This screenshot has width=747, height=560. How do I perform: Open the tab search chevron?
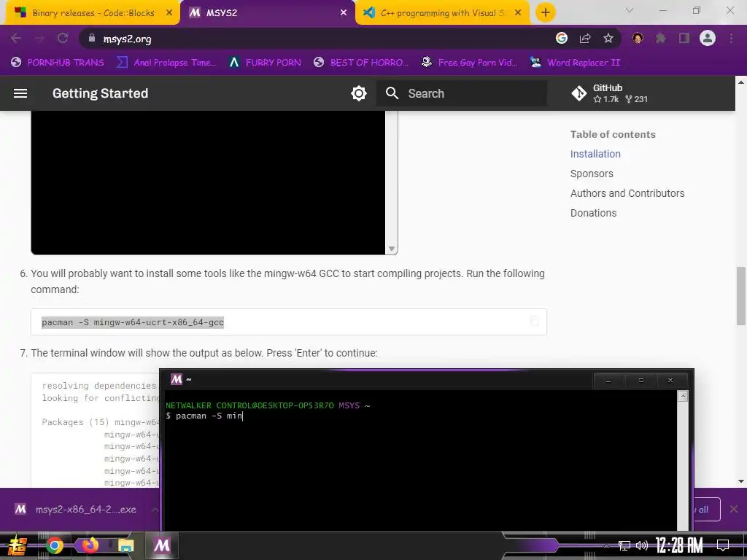630,10
